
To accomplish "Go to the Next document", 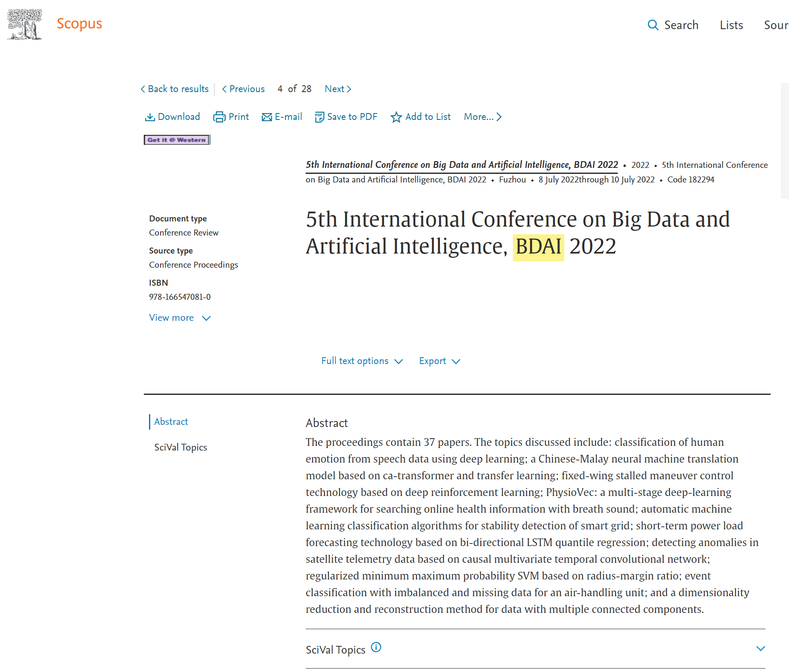I will (x=338, y=89).
